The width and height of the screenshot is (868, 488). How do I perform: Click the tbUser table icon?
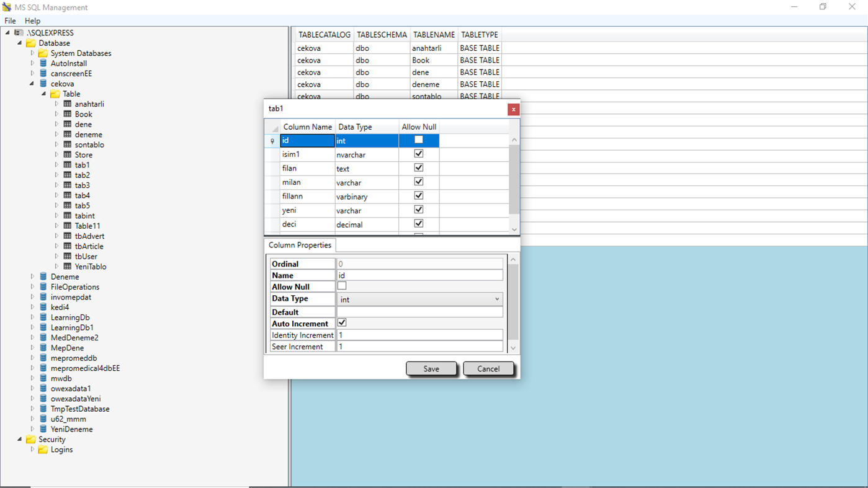point(68,256)
